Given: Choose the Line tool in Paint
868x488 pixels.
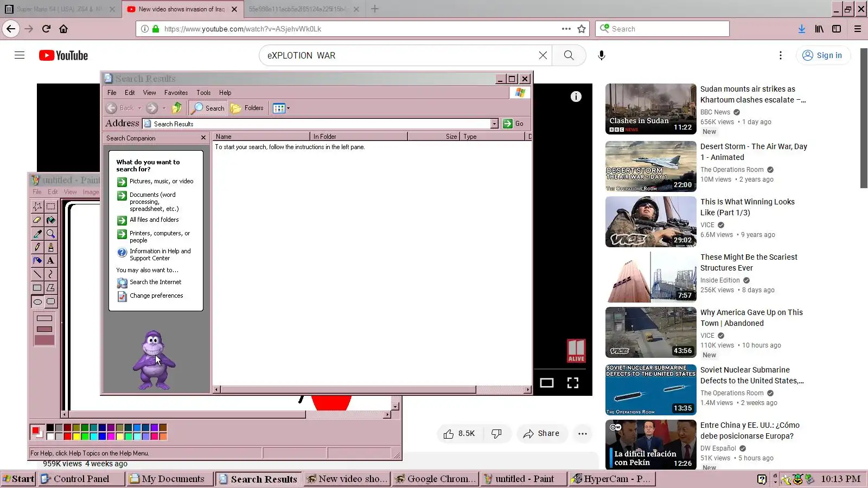Looking at the screenshot, I should (x=37, y=274).
